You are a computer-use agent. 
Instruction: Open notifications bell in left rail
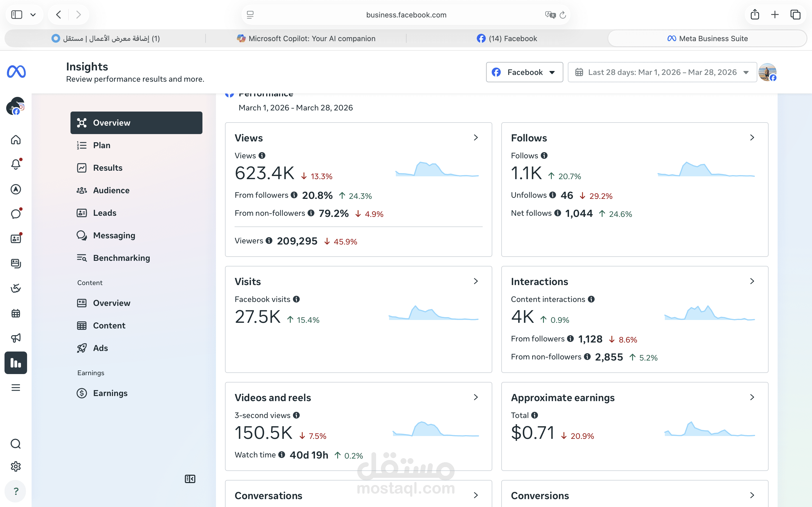[16, 164]
